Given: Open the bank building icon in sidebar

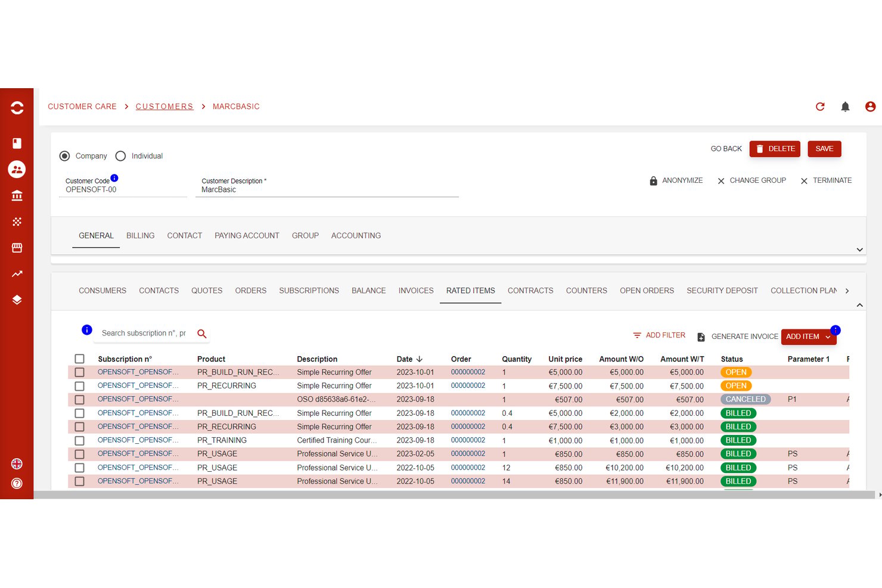Looking at the screenshot, I should tap(17, 195).
